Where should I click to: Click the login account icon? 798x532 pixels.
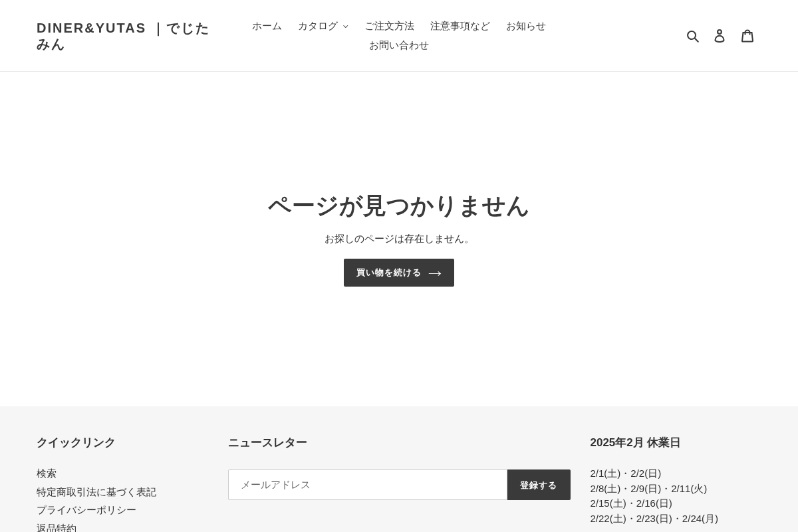pos(720,35)
